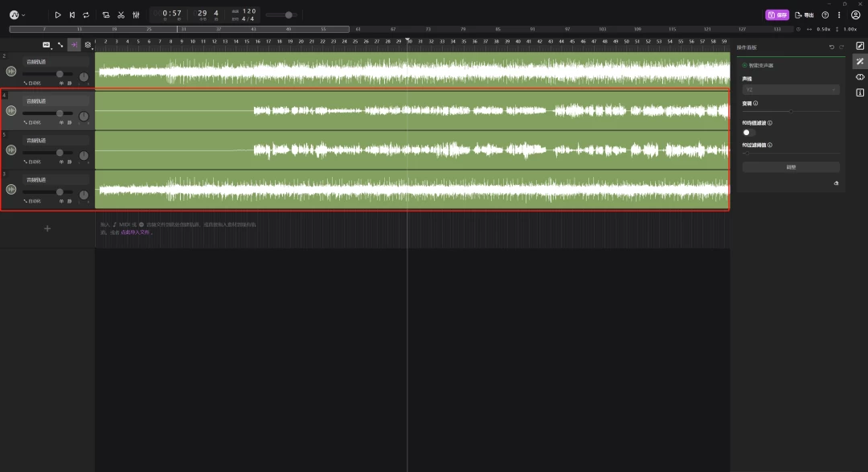
Task: Add a new track with the plus button
Action: 47,228
